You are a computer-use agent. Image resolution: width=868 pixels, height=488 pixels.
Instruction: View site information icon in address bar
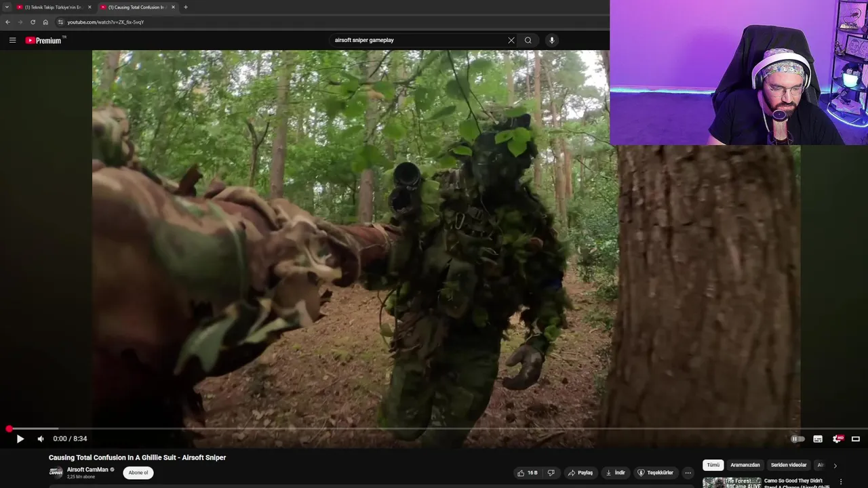tap(60, 22)
